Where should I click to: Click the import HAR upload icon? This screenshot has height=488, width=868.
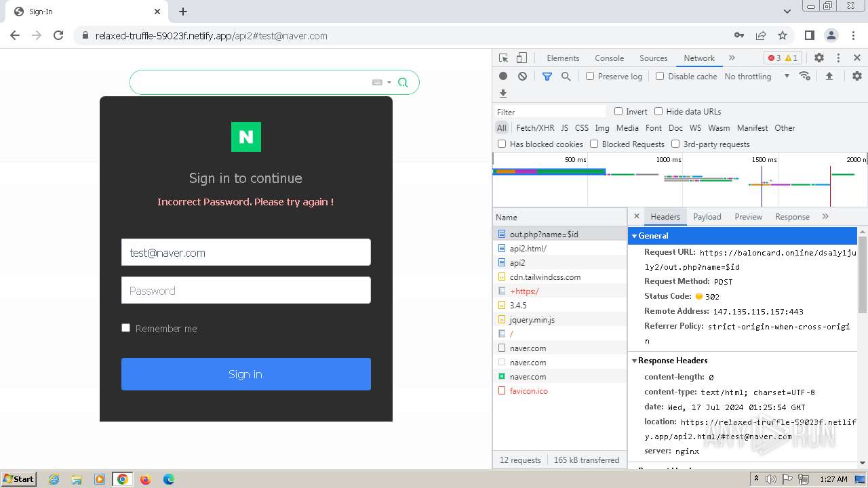(x=829, y=77)
